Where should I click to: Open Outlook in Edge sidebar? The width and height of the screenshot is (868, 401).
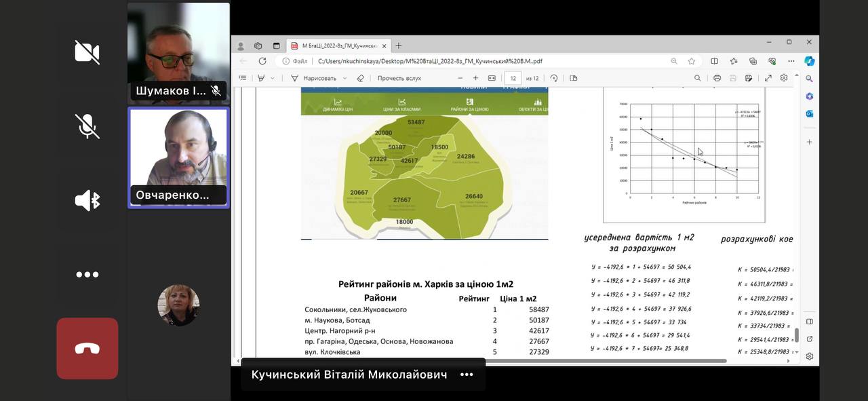tap(809, 114)
